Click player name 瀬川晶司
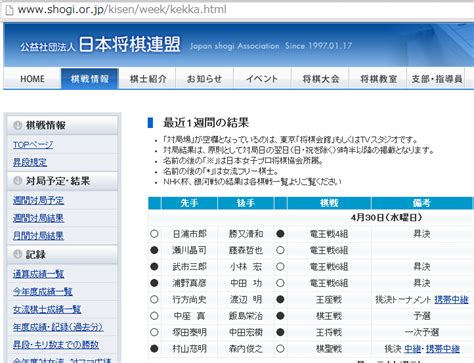 (x=189, y=250)
